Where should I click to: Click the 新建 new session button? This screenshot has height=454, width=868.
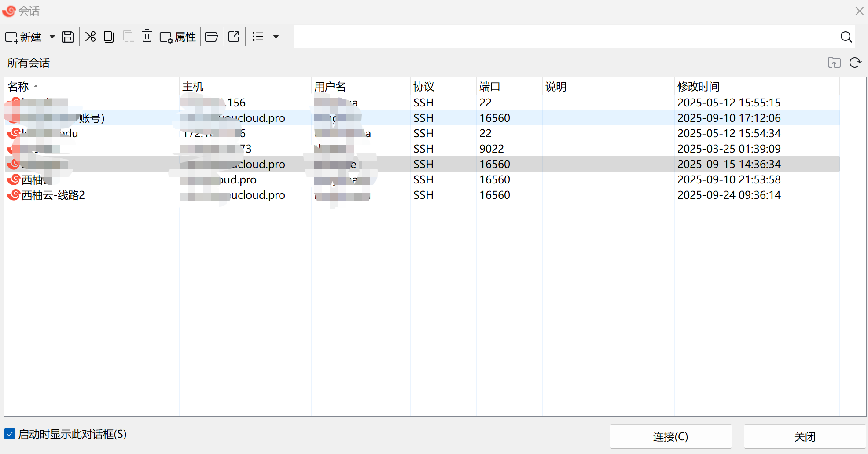[23, 37]
